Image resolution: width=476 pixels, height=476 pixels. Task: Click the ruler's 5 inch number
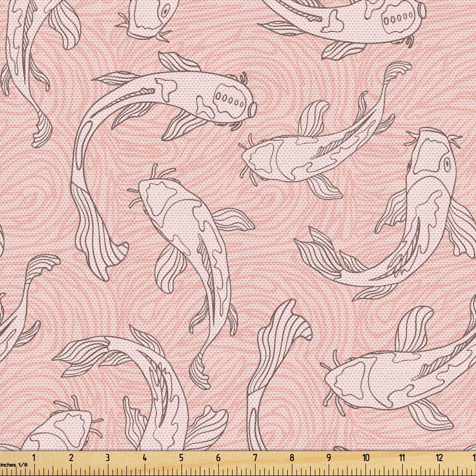pyautogui.click(x=181, y=458)
